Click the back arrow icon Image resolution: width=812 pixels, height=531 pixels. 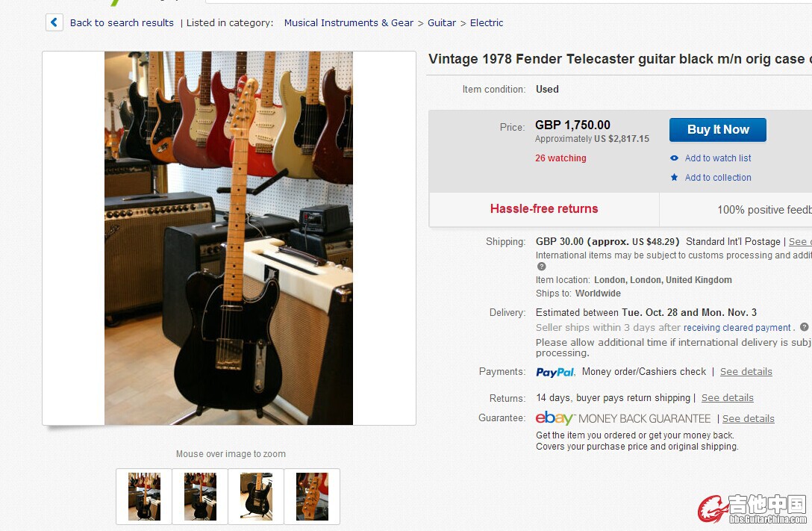[54, 23]
